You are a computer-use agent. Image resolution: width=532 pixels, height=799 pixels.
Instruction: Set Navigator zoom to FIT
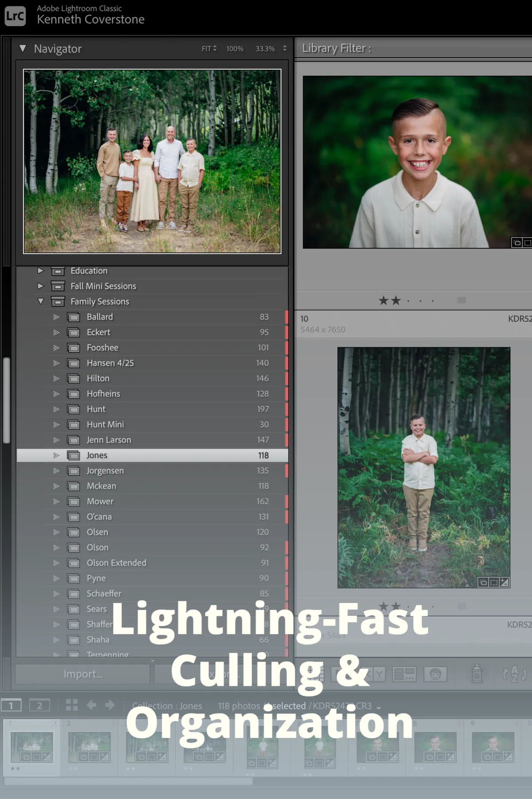(x=207, y=49)
